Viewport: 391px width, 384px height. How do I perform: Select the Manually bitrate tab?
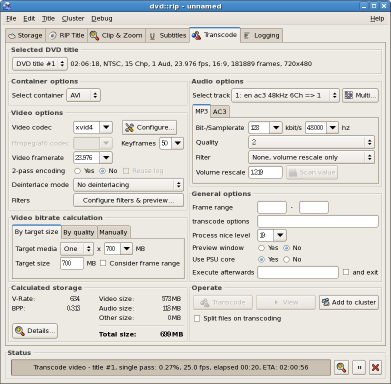pos(113,232)
